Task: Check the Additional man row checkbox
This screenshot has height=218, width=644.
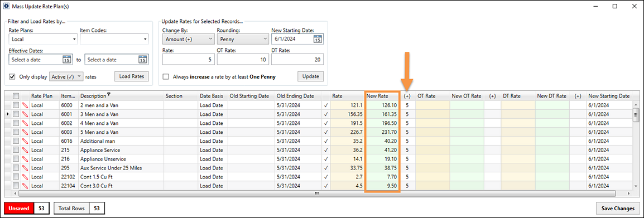Action: pyautogui.click(x=16, y=141)
